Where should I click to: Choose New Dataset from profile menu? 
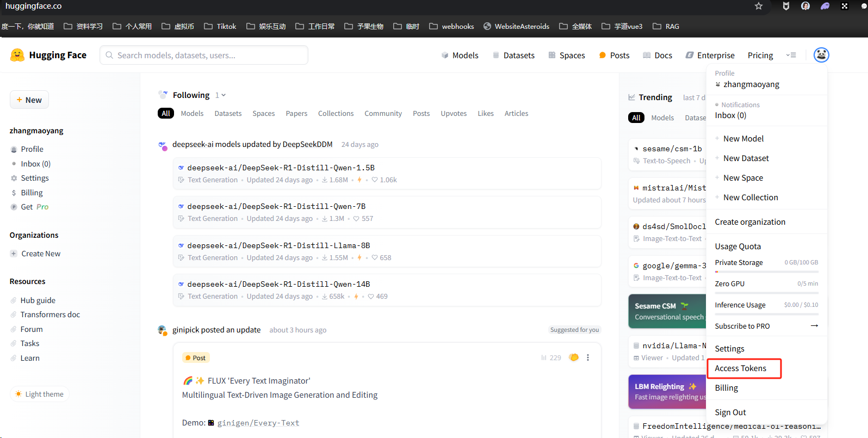746,158
